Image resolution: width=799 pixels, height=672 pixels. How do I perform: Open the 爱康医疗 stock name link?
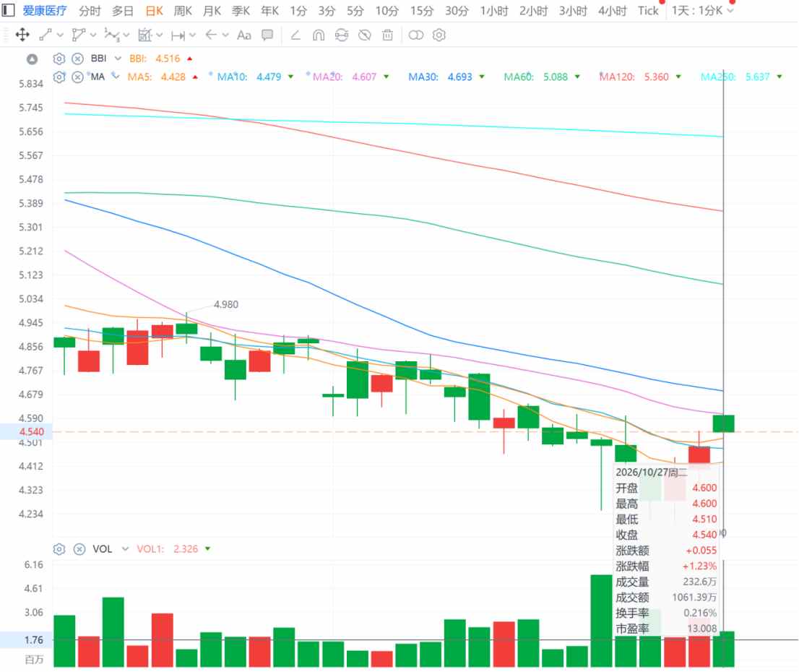(44, 11)
